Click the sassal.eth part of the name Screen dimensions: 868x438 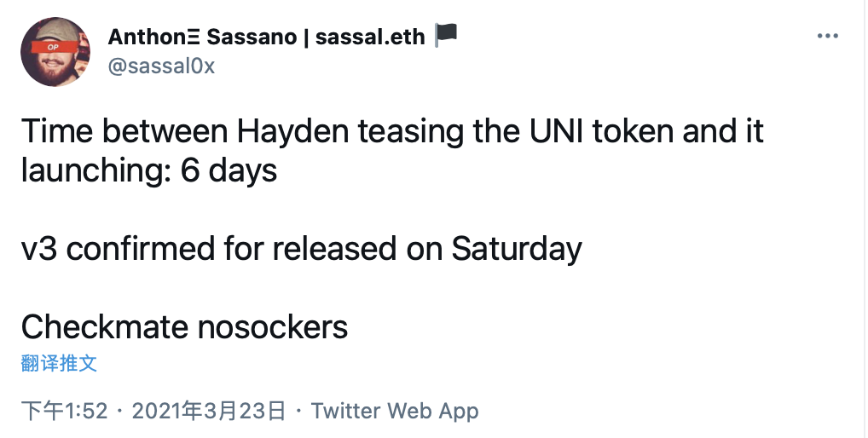(370, 37)
